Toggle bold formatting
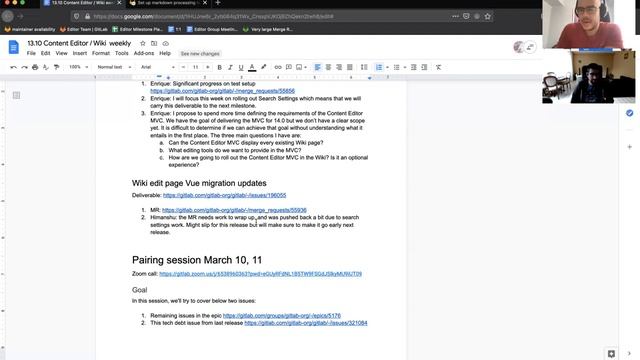Image resolution: width=640 pixels, height=360 pixels. pos(220,67)
